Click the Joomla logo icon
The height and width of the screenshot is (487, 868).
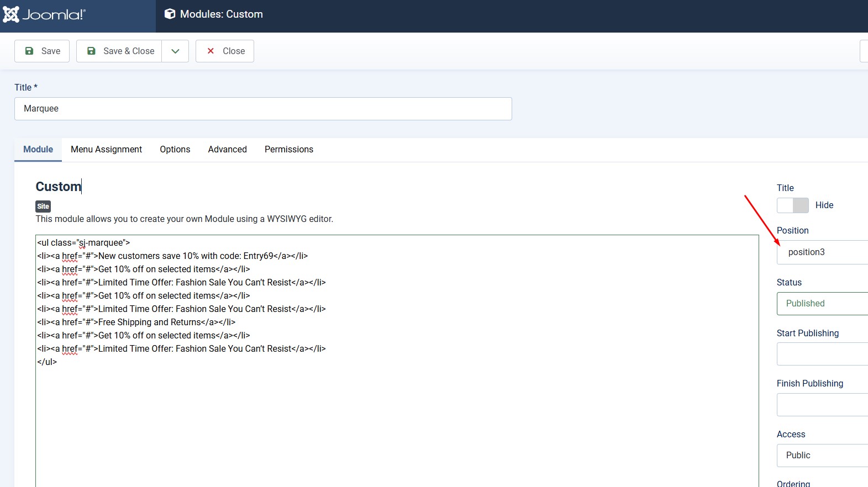[x=11, y=14]
